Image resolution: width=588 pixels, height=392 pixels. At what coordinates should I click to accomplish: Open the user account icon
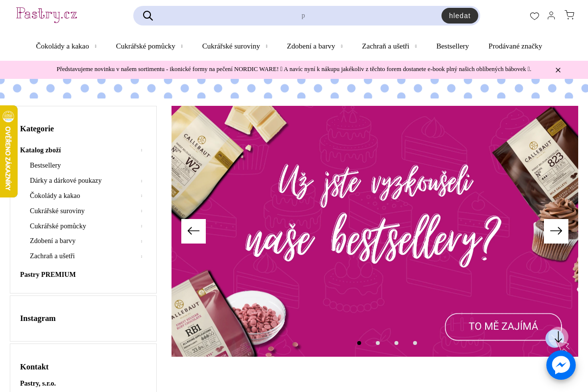[551, 16]
